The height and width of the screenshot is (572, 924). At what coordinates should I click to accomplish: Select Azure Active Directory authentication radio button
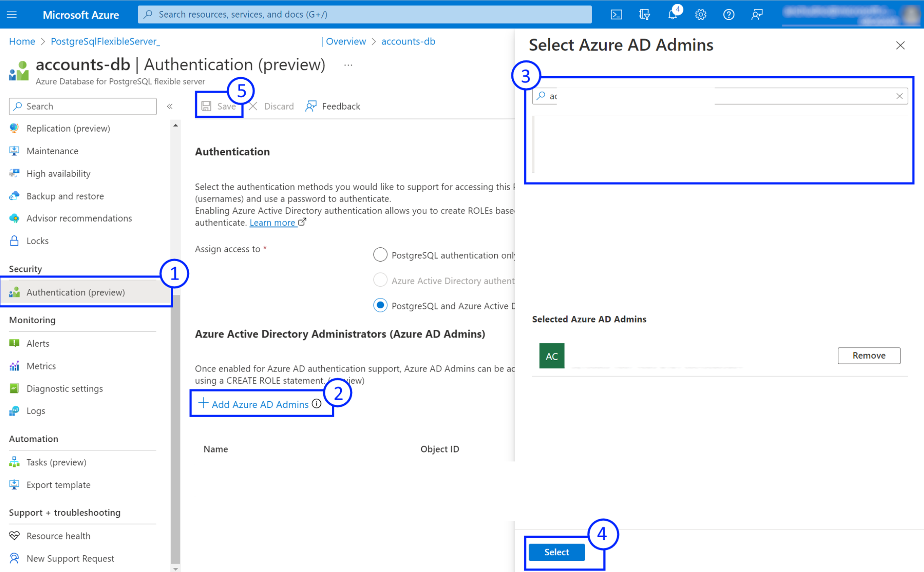[381, 280]
